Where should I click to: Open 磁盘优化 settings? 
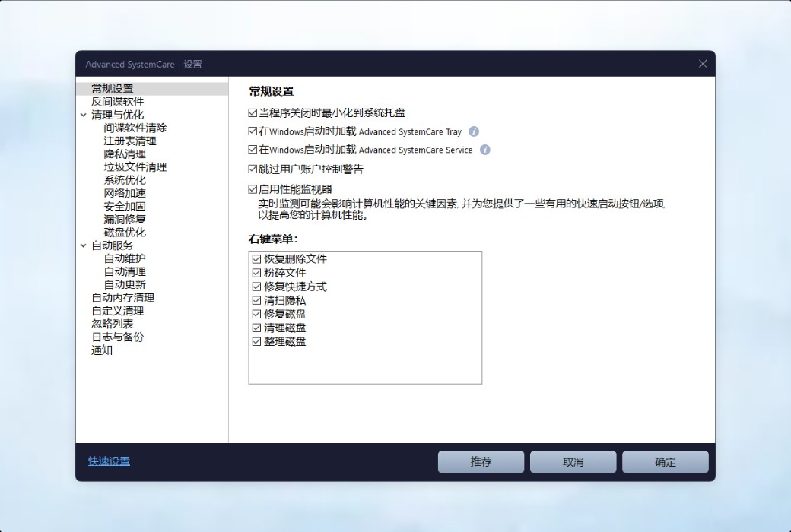[x=125, y=233]
